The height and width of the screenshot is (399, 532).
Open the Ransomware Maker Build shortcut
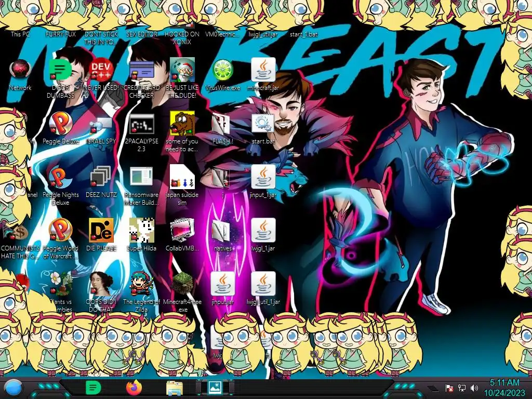(141, 177)
